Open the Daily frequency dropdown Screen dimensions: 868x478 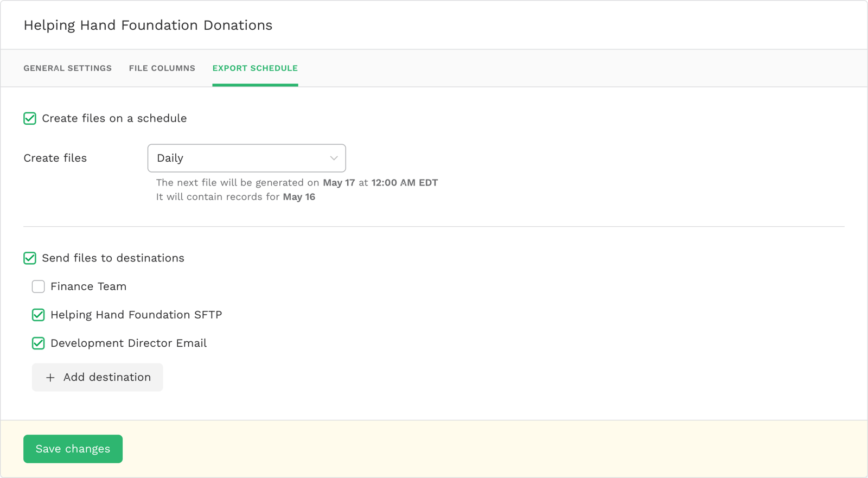[246, 158]
